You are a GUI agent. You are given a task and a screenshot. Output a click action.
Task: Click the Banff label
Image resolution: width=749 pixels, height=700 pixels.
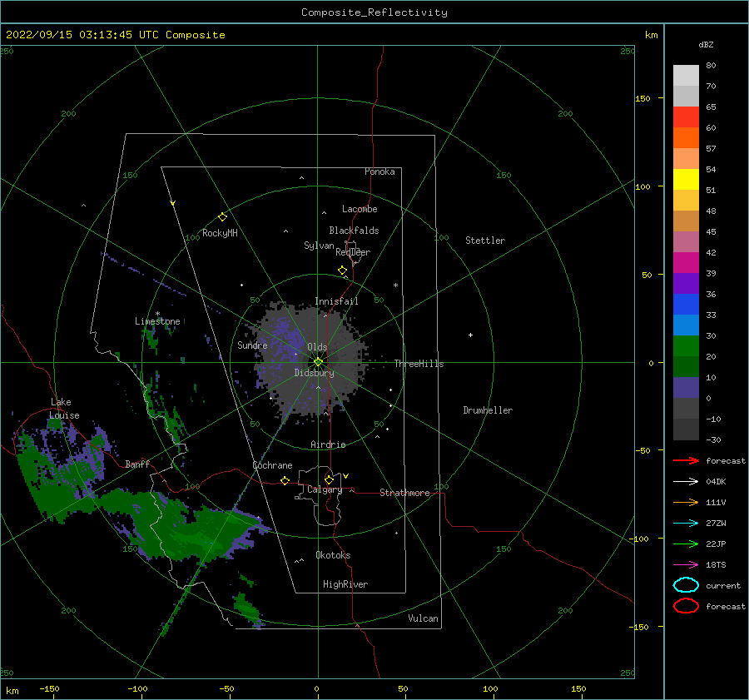coord(137,464)
